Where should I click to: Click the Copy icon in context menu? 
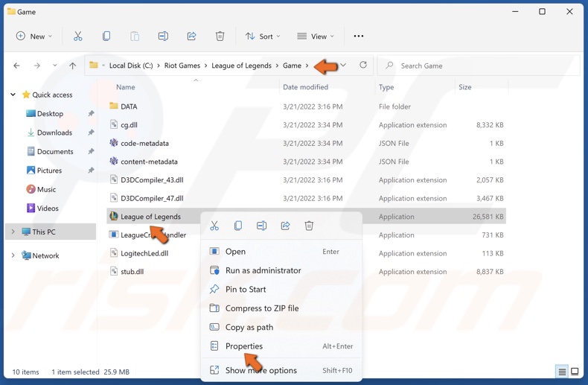[x=238, y=226]
